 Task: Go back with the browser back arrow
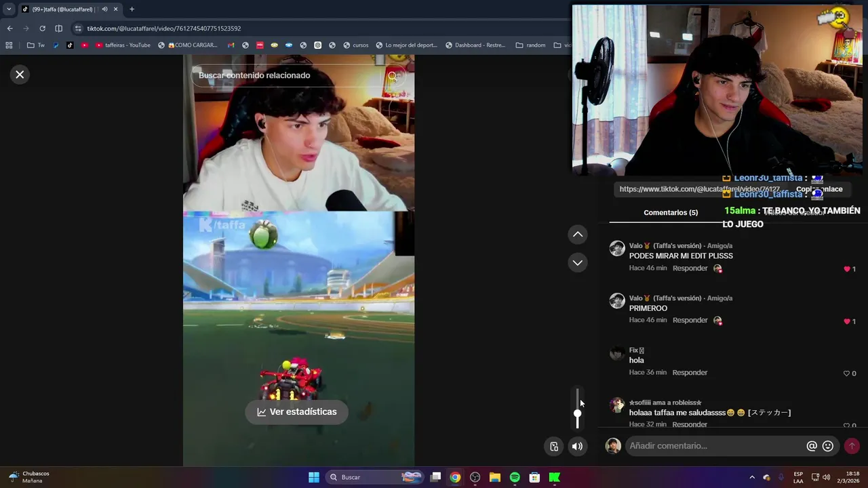(x=9, y=28)
